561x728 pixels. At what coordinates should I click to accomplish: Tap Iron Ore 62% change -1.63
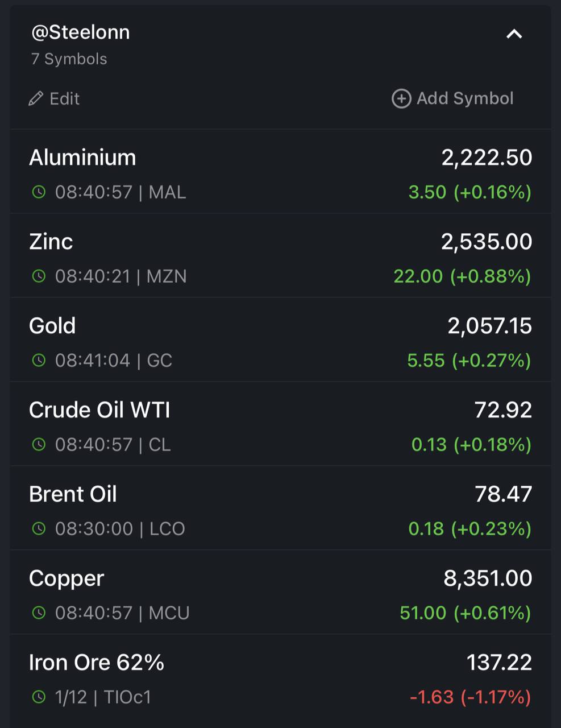point(431,697)
